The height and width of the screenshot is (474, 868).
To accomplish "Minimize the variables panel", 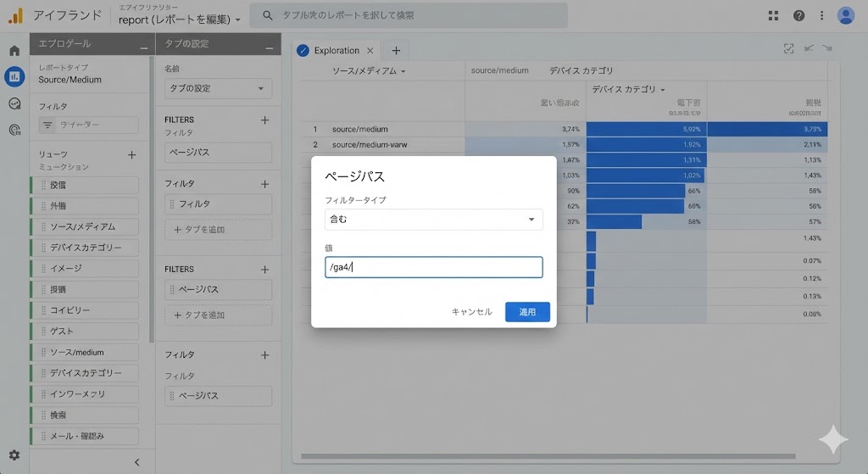I will coord(144,48).
